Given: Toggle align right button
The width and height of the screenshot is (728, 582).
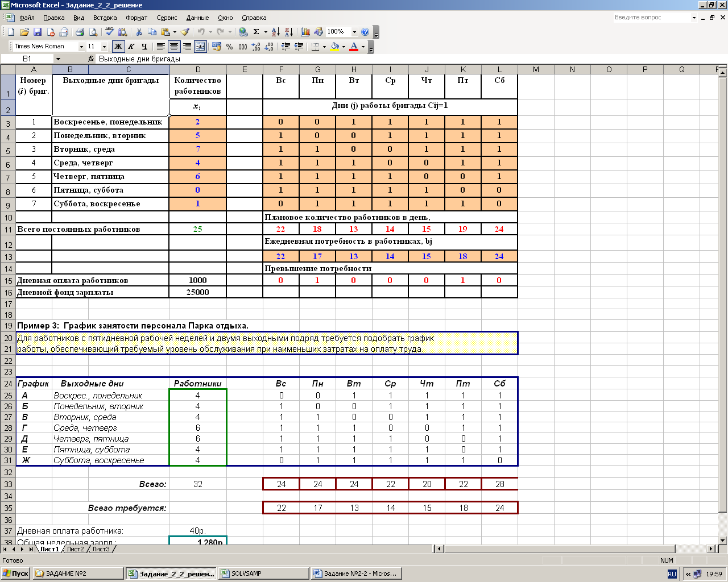Looking at the screenshot, I should pyautogui.click(x=187, y=47).
